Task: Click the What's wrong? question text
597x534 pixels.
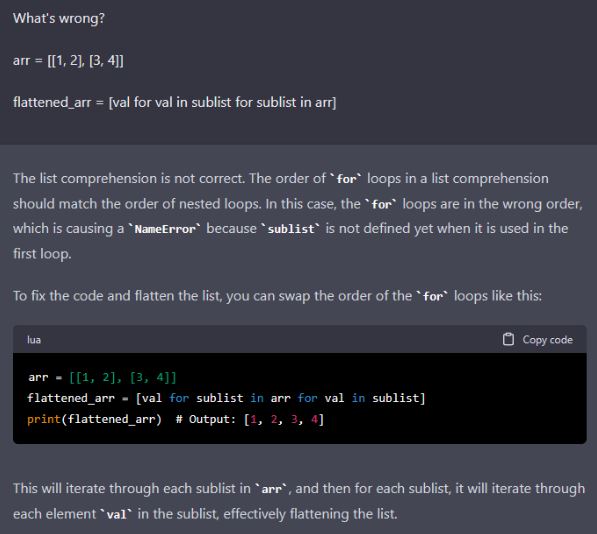Action: tap(59, 18)
